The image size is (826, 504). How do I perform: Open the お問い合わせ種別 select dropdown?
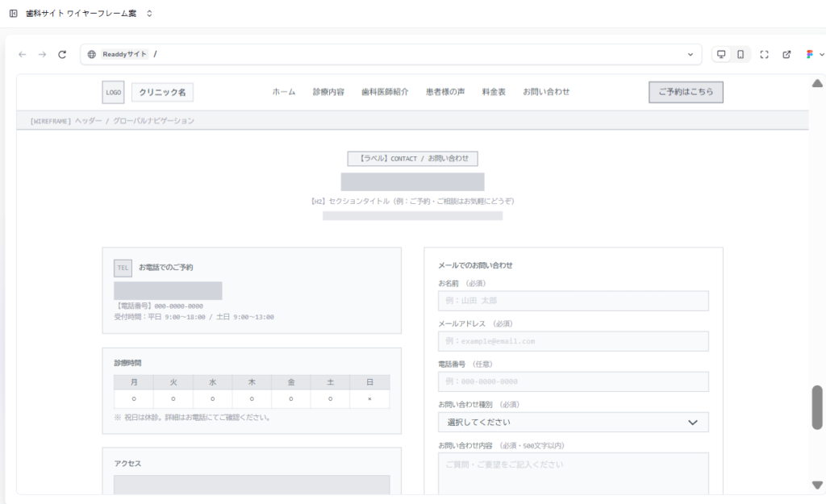click(x=573, y=422)
